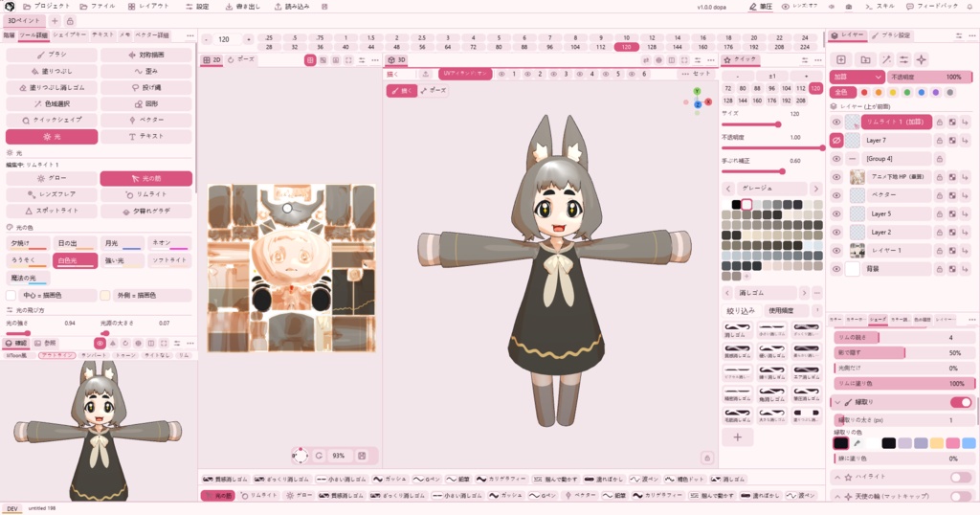This screenshot has width=980, height=515.
Task: Open the 書き出し export menu
Action: click(x=242, y=7)
